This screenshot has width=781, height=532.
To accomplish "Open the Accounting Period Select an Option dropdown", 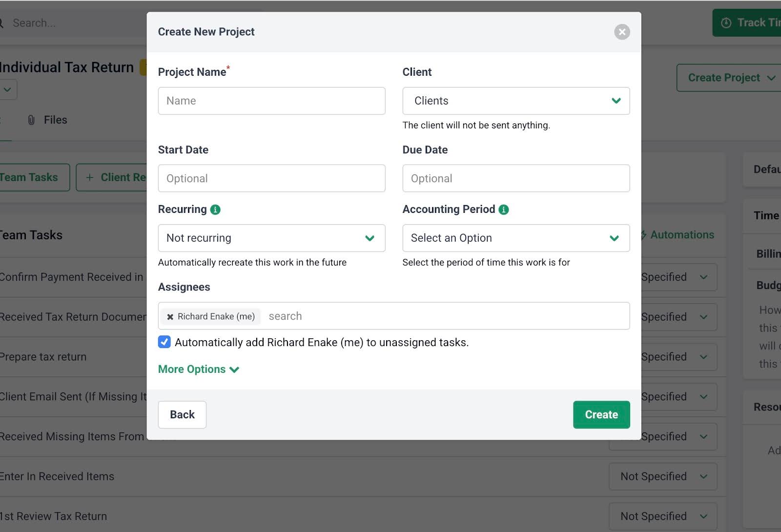I will point(516,238).
